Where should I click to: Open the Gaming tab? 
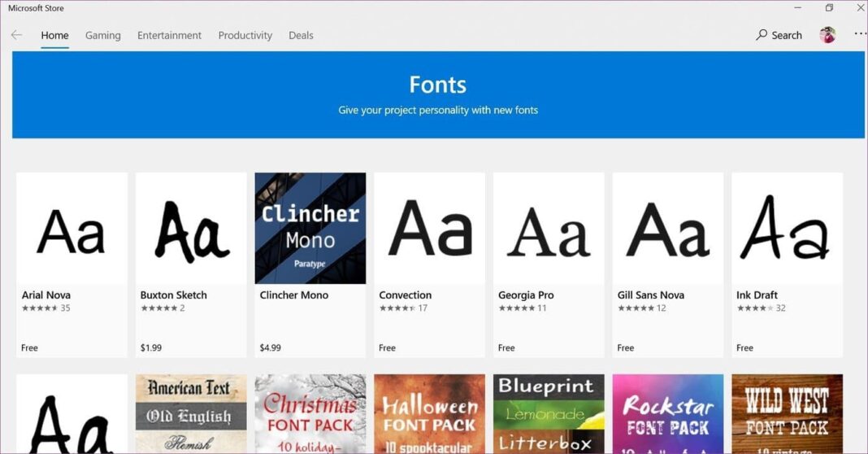pyautogui.click(x=102, y=35)
